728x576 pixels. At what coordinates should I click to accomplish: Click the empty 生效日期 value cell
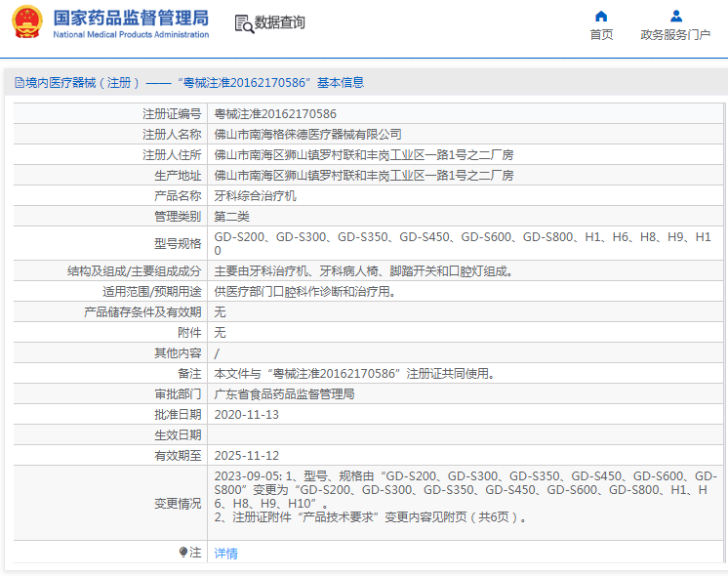(465, 435)
